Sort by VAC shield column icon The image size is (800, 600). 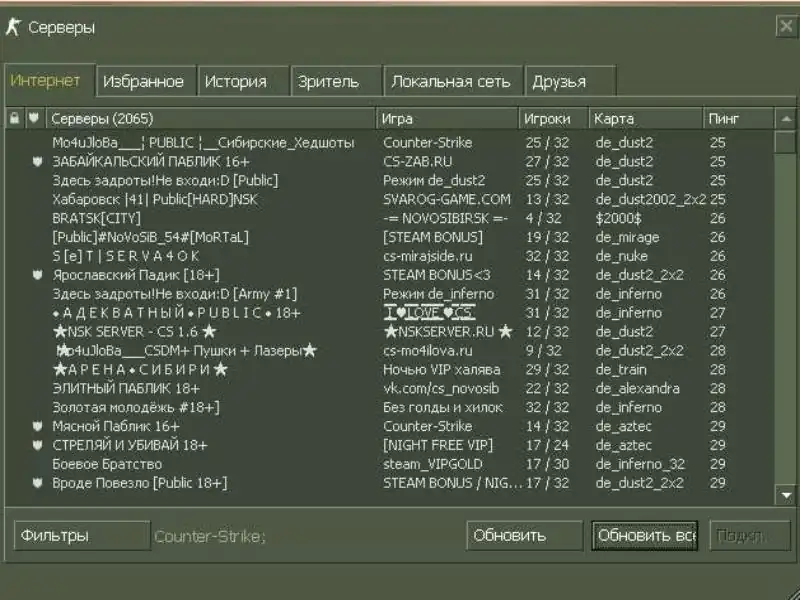click(34, 118)
